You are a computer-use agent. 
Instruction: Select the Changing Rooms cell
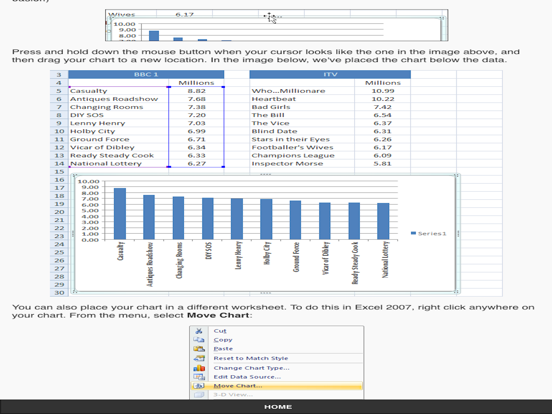118,107
